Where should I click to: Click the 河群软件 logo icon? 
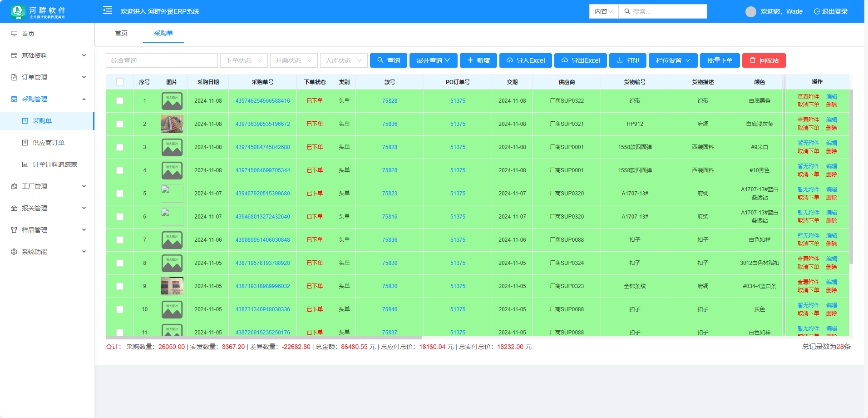[x=18, y=11]
